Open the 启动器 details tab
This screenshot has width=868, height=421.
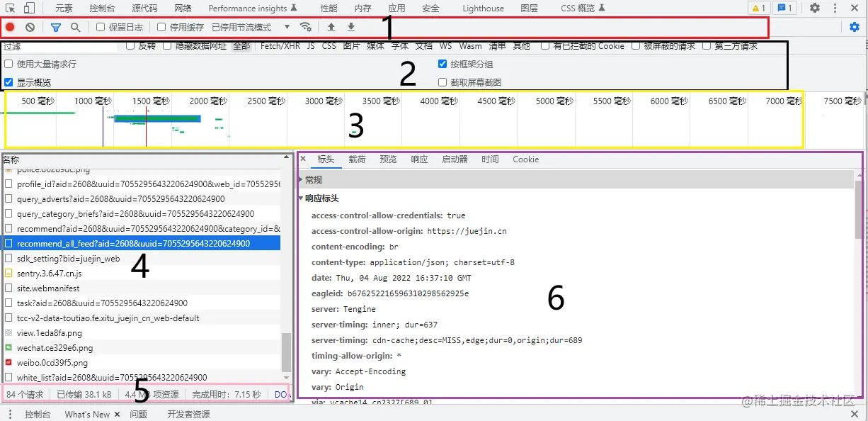(x=455, y=159)
